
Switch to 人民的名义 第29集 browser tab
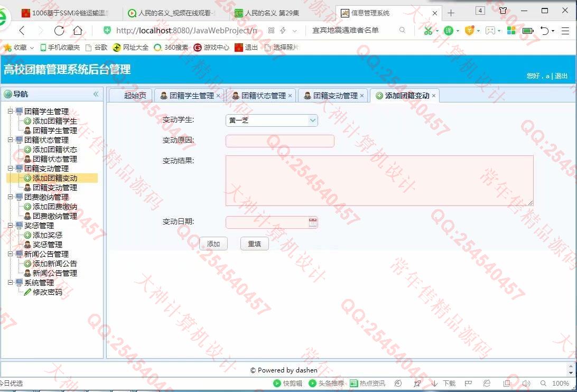point(272,13)
